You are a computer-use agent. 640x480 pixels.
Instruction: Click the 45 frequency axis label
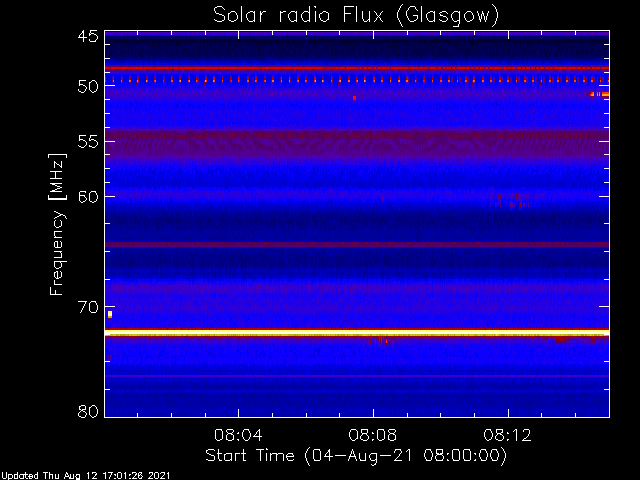coord(88,36)
